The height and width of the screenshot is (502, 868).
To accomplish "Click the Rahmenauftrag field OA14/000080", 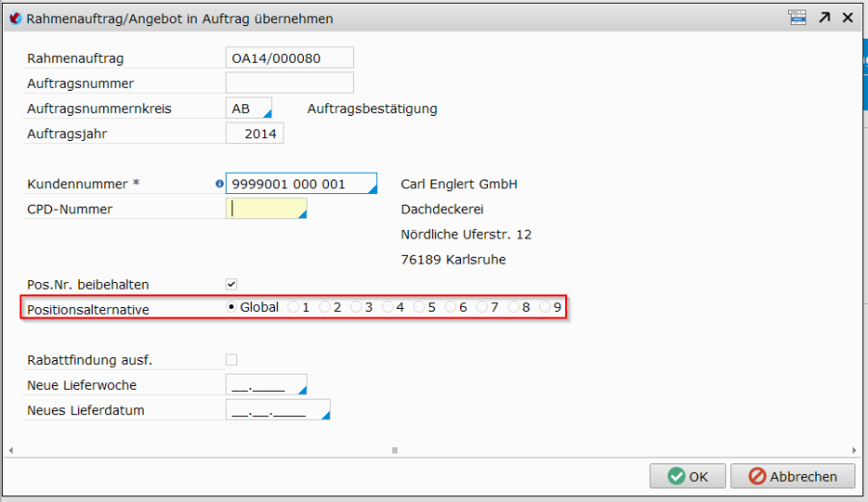I will 289,58.
